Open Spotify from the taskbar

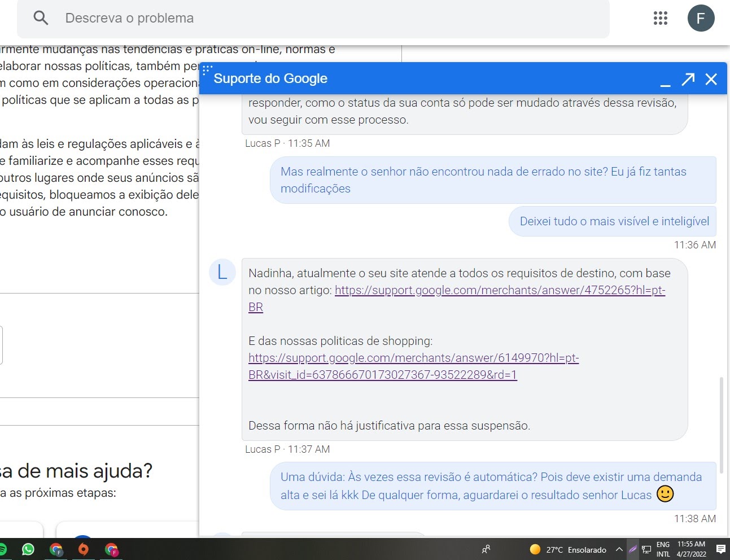pos(2,549)
